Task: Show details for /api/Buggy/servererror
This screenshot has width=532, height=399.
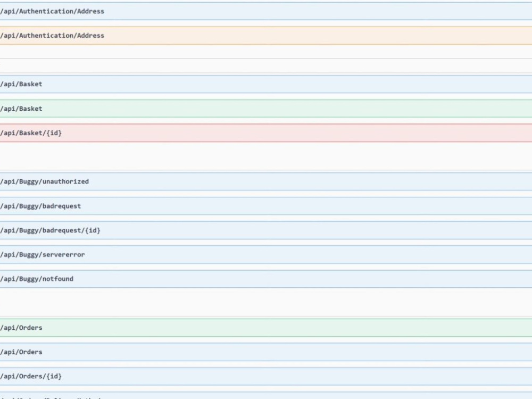Action: click(x=266, y=254)
